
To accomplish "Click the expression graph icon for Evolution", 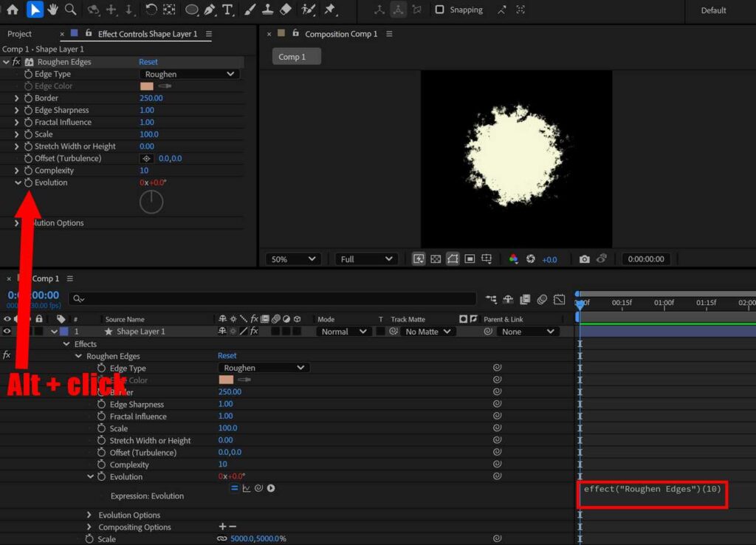I will (x=247, y=488).
